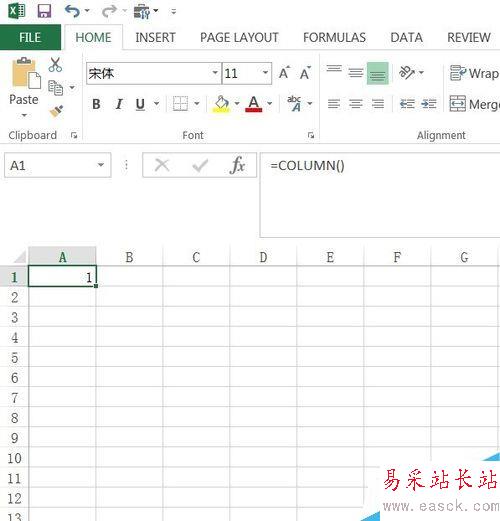Image resolution: width=500 pixels, height=521 pixels.
Task: Select row 10 header
Action: 14,457
